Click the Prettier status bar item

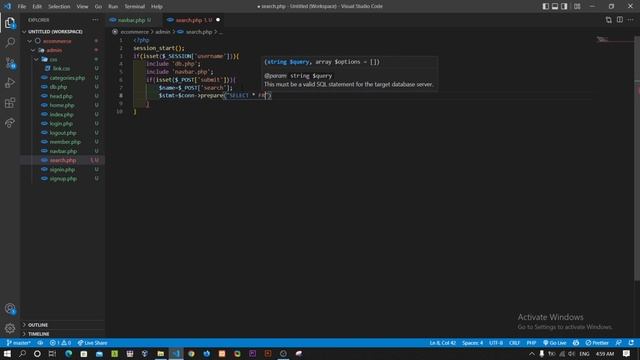click(597, 343)
